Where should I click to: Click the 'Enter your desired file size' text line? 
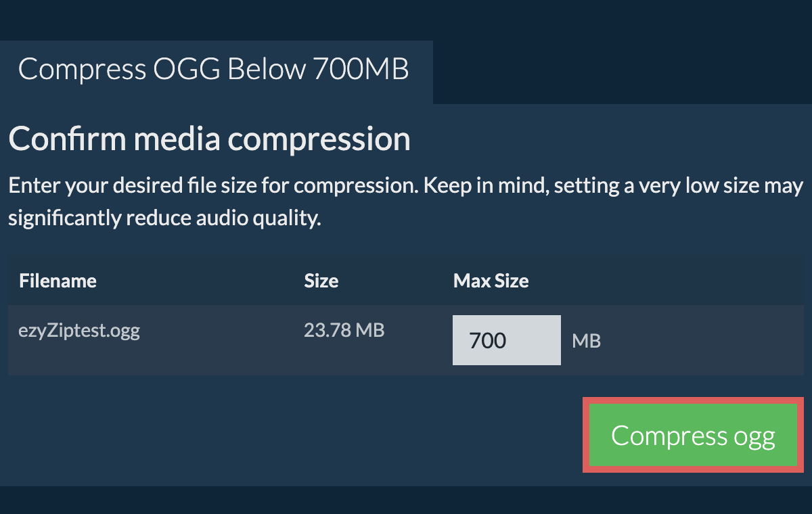point(405,186)
